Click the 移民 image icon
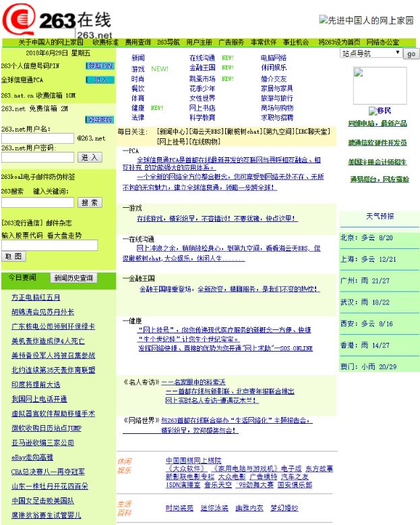The height and width of the screenshot is (525, 420). point(379,111)
